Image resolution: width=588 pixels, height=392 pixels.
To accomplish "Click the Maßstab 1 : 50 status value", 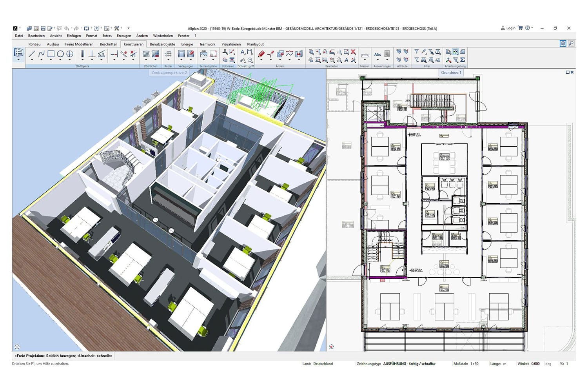I will point(474,364).
